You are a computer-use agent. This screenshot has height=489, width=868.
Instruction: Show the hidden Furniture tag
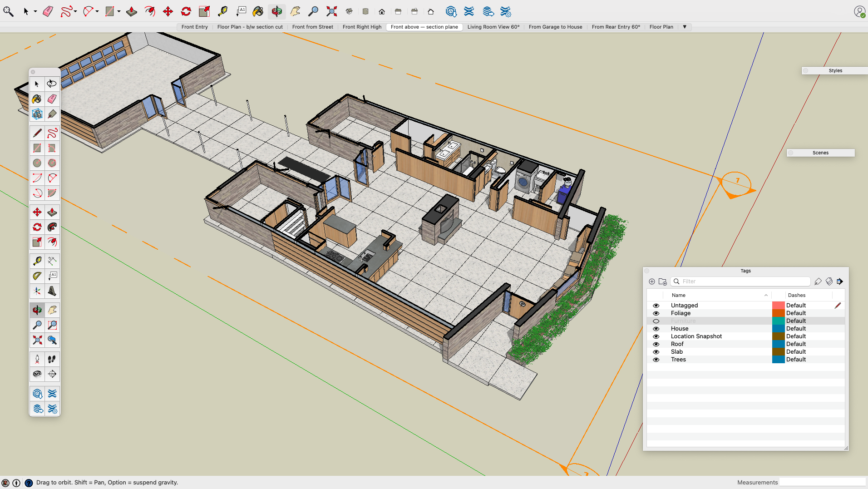click(x=656, y=321)
